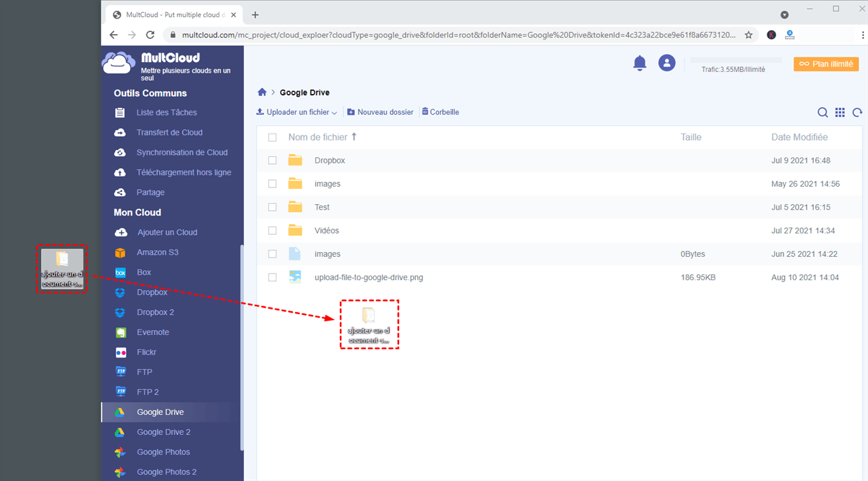
Task: Open the Chrome three-dot menu
Action: point(863,35)
